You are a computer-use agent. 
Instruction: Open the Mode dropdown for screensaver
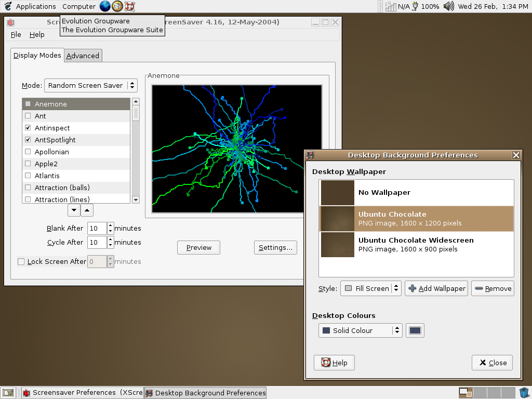90,86
